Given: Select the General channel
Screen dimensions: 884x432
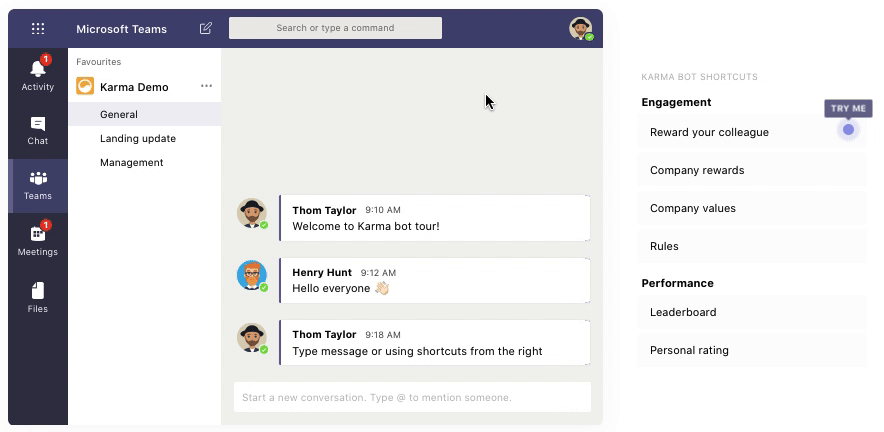Looking at the screenshot, I should (144, 114).
